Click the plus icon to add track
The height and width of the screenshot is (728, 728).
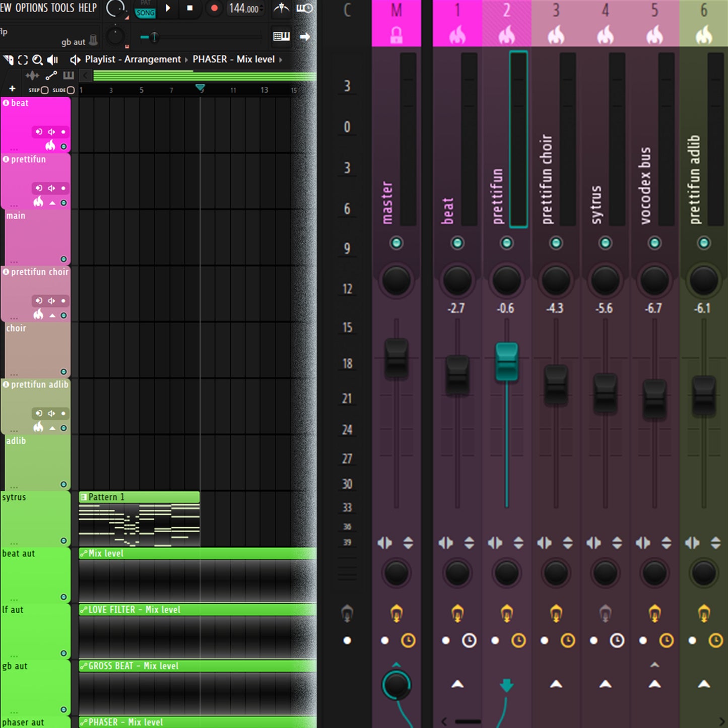point(12,89)
